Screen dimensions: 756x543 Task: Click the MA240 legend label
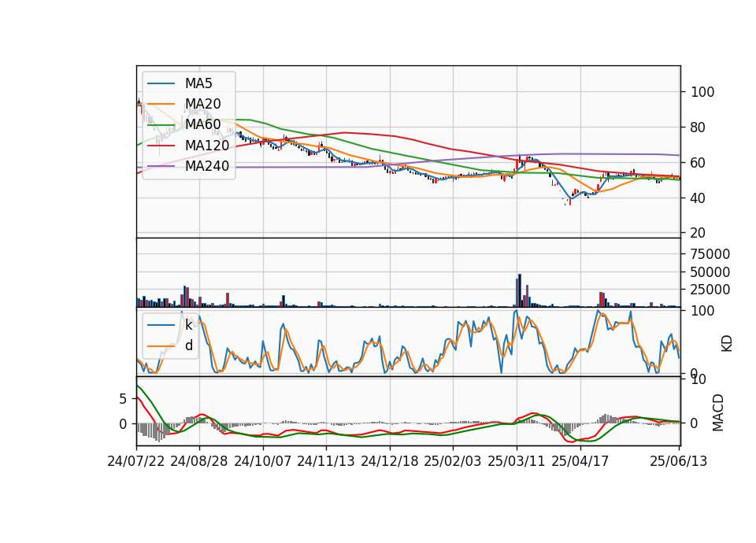coord(207,166)
